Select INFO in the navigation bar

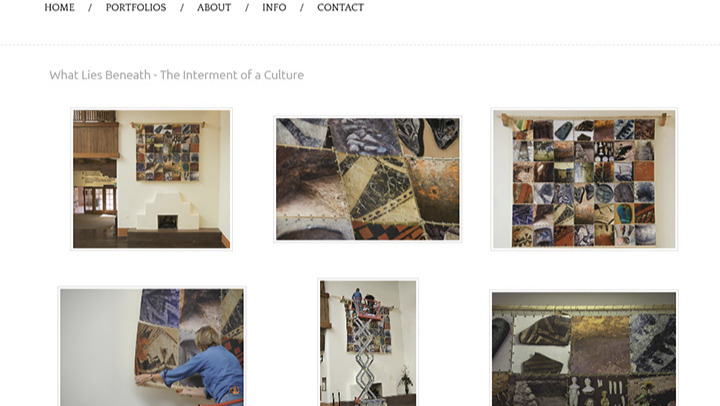274,7
